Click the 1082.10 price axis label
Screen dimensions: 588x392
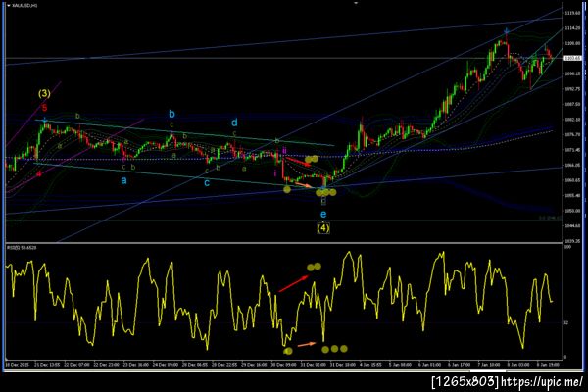[572, 120]
